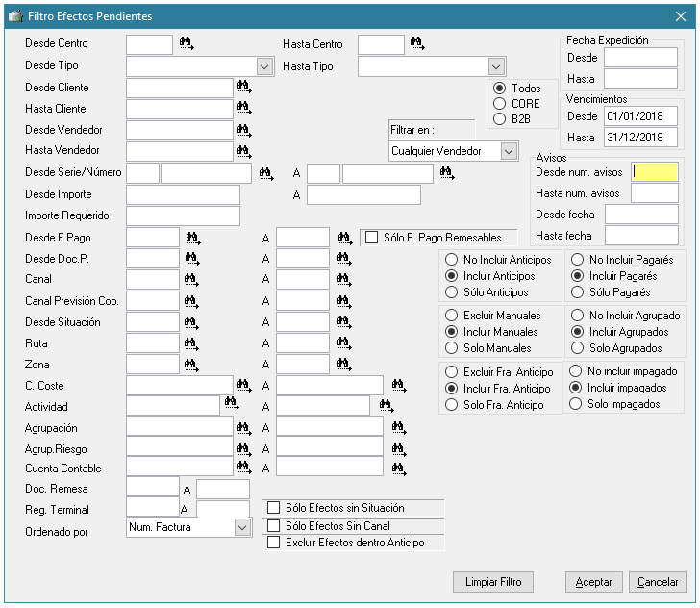Open second Serie/Número lookup after A

click(x=447, y=173)
